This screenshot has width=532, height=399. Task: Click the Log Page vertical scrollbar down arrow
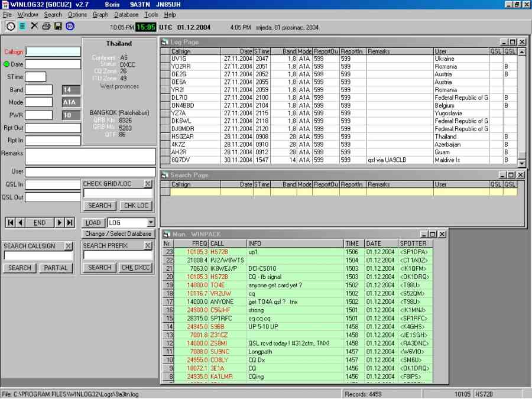[x=522, y=163]
